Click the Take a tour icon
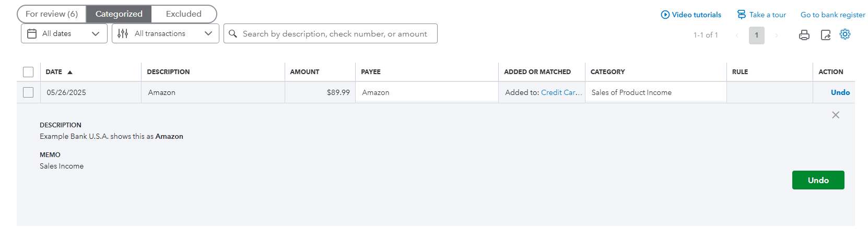 coord(742,15)
